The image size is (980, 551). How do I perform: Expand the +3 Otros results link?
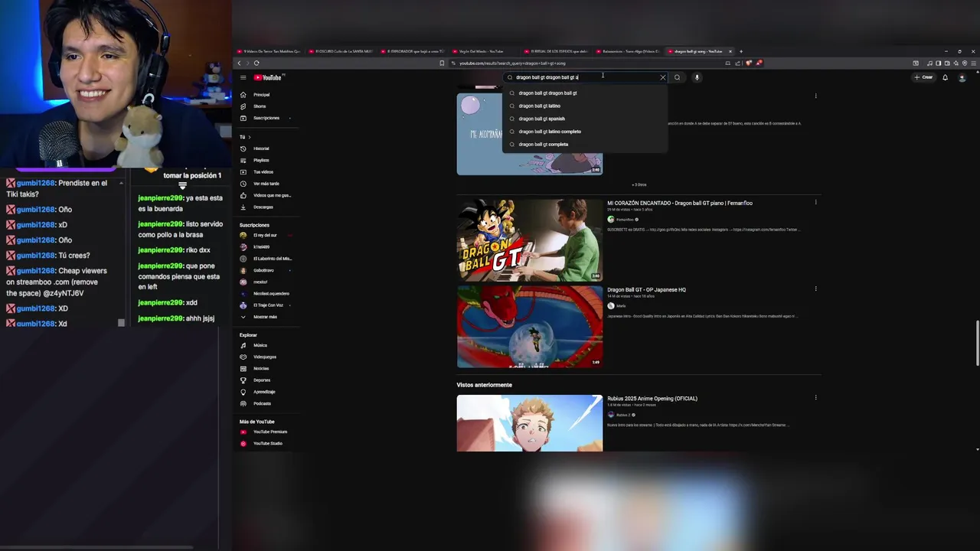tap(639, 184)
